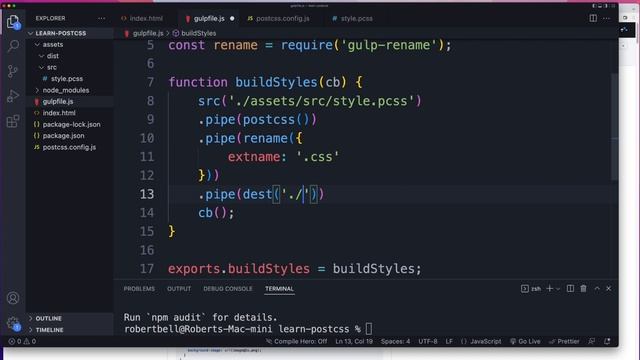Click extname property on line 11

(x=254, y=157)
